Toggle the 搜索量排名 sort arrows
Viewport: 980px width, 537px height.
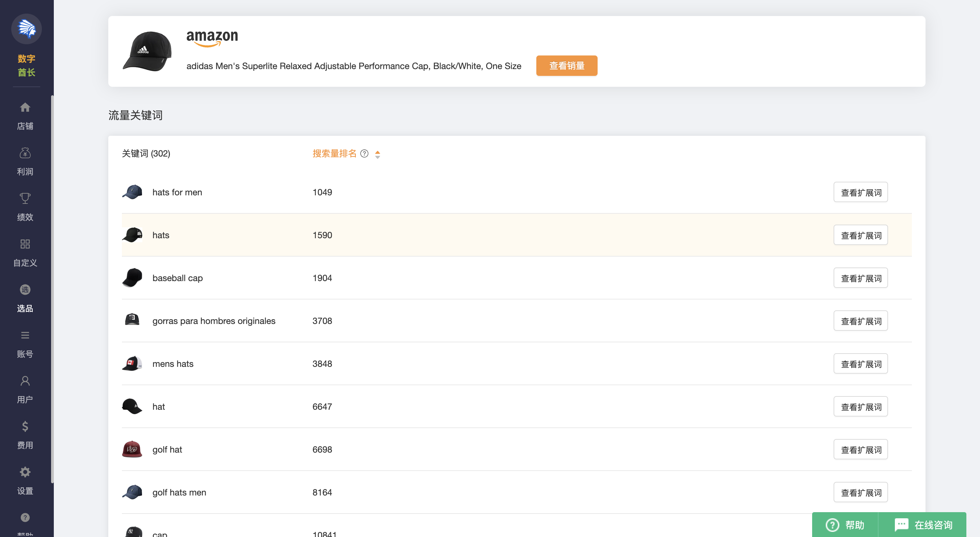[x=377, y=154]
